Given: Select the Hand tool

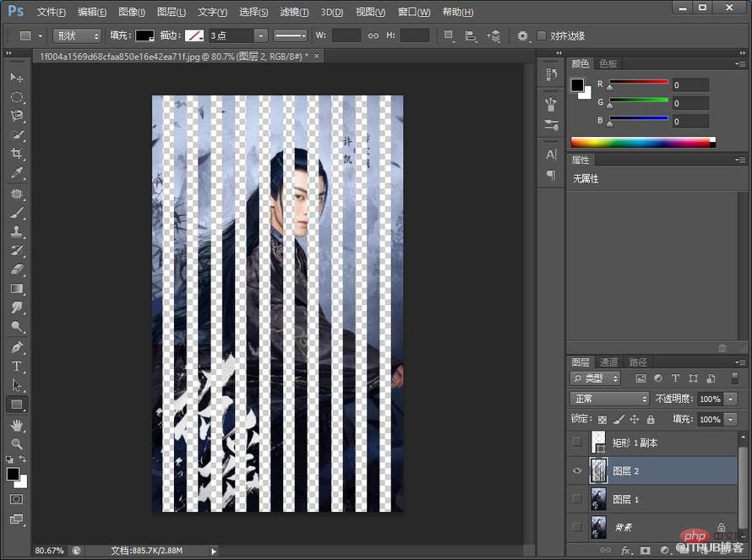Looking at the screenshot, I should pyautogui.click(x=17, y=425).
